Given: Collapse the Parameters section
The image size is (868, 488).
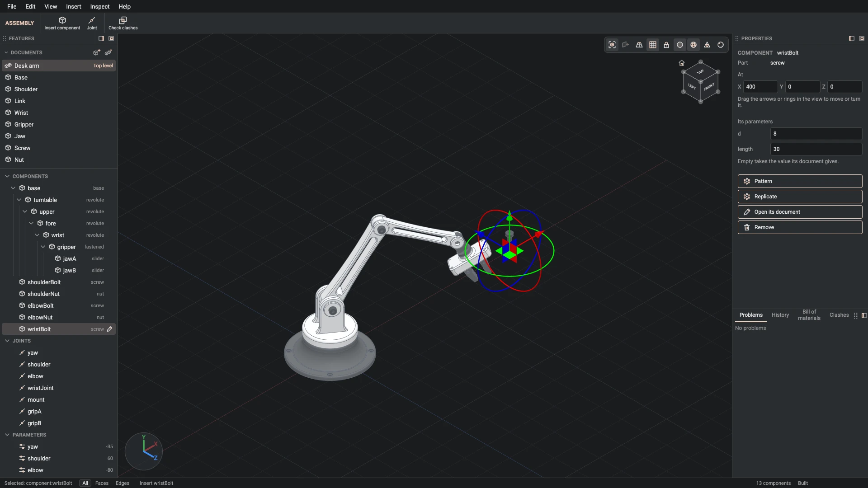Looking at the screenshot, I should pos(7,435).
